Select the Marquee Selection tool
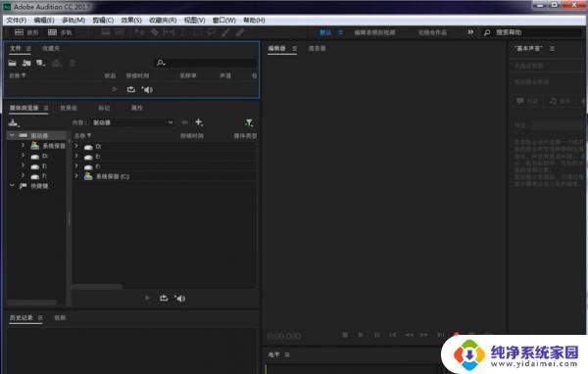The height and width of the screenshot is (374, 588). click(x=197, y=32)
